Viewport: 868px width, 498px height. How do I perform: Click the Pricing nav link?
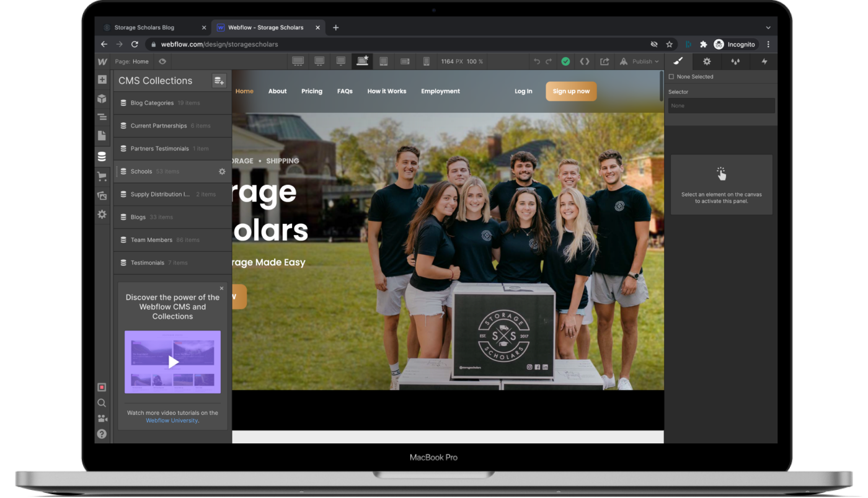tap(312, 91)
